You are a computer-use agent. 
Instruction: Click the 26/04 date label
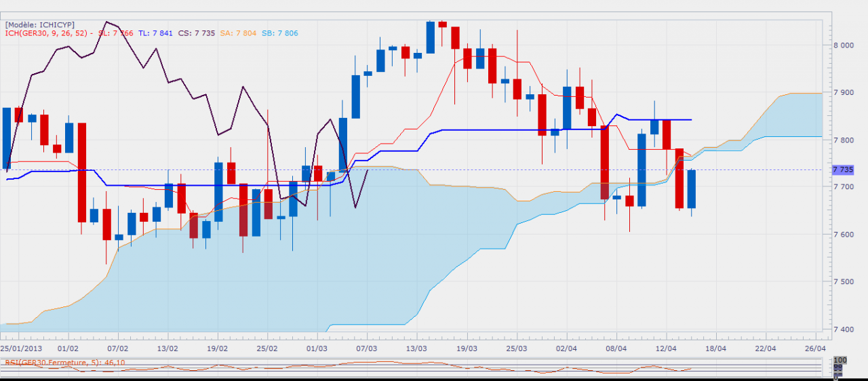(815, 347)
